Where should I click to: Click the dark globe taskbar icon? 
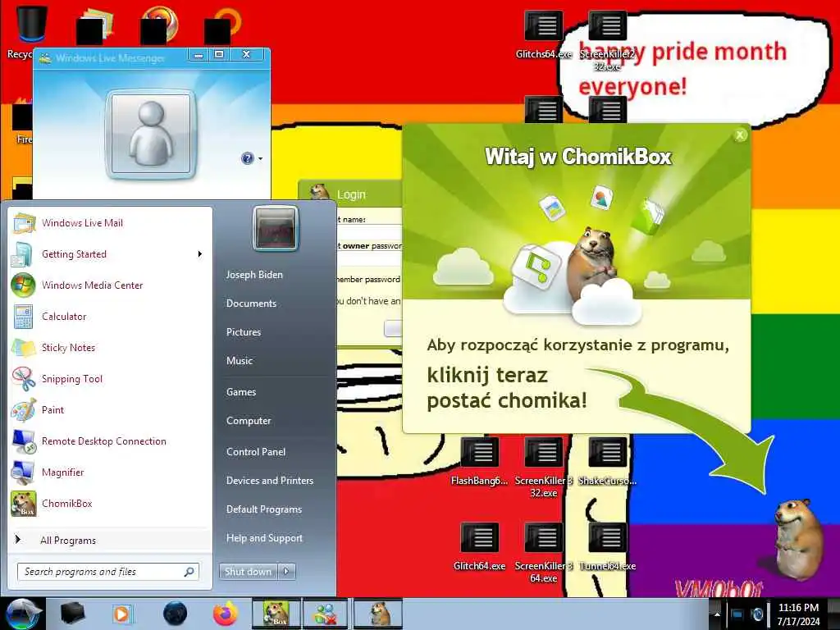pos(176,614)
